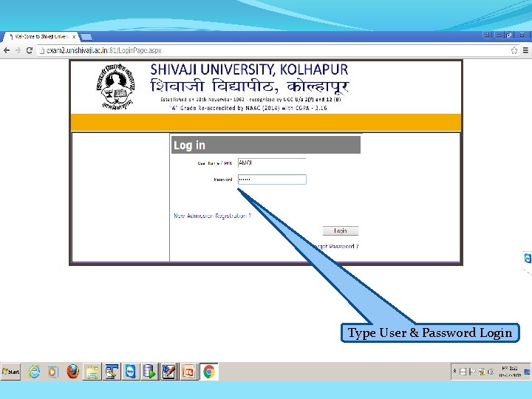Click the browser back arrow
Screen dimensions: 532x399
pyautogui.click(x=7, y=50)
